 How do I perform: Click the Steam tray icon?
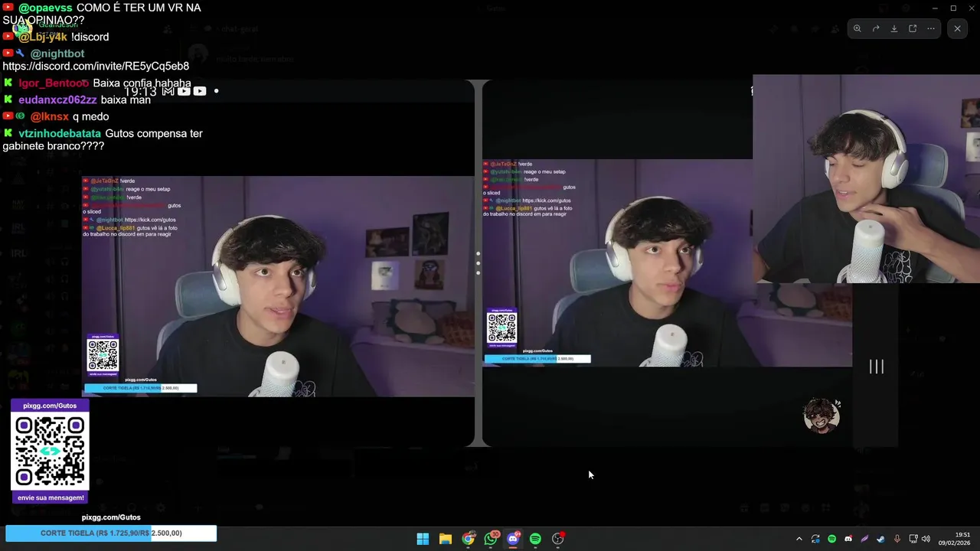coord(880,539)
